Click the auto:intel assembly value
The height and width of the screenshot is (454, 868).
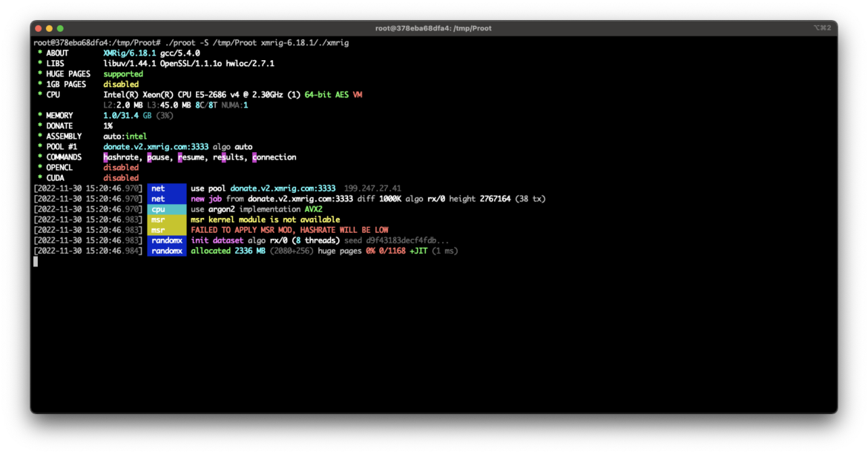pos(125,136)
